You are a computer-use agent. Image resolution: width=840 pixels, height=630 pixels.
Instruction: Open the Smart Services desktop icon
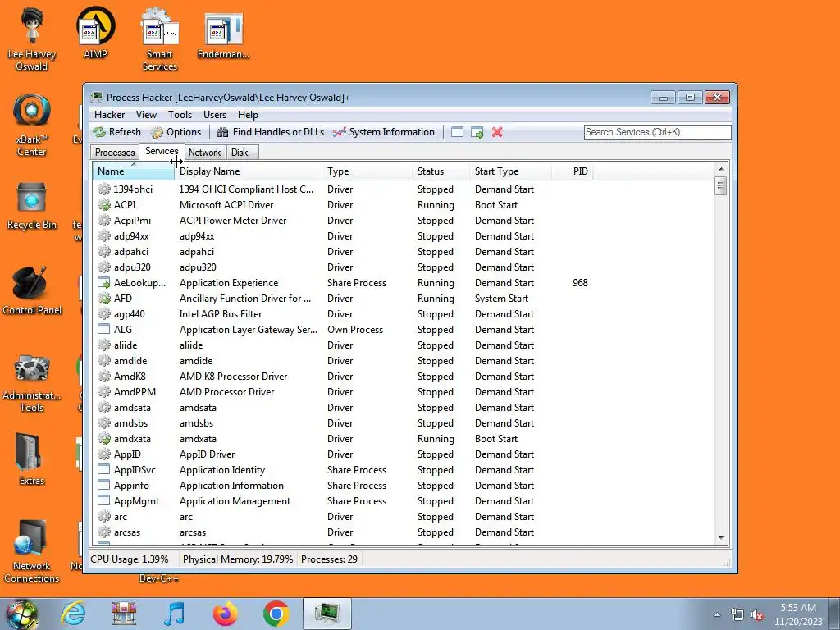tap(160, 39)
